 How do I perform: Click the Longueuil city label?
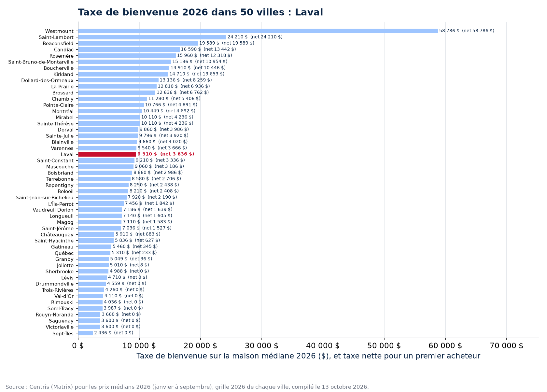coord(62,216)
